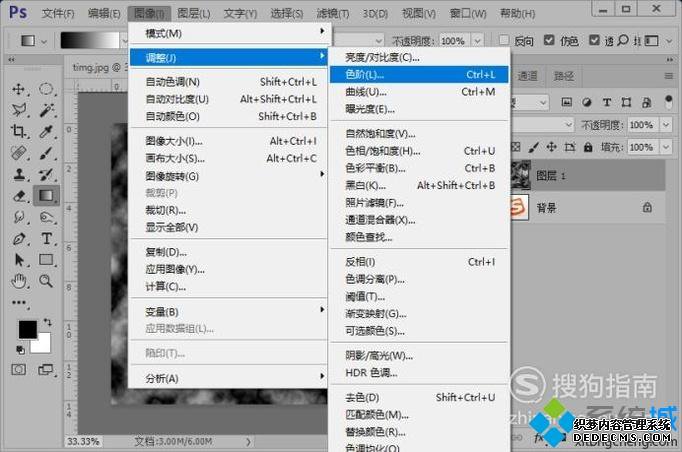
Task: Filter layers by text type
Action: point(606,102)
